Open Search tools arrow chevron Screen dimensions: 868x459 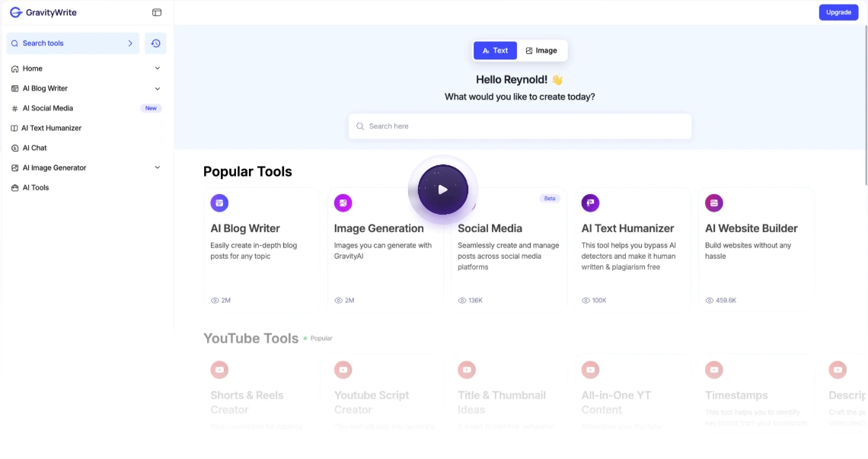coord(131,43)
